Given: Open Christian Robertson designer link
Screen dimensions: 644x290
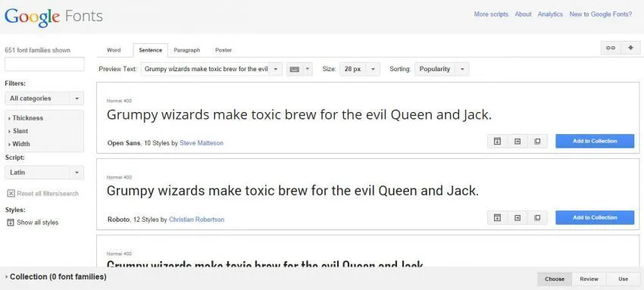Looking at the screenshot, I should tap(197, 220).
